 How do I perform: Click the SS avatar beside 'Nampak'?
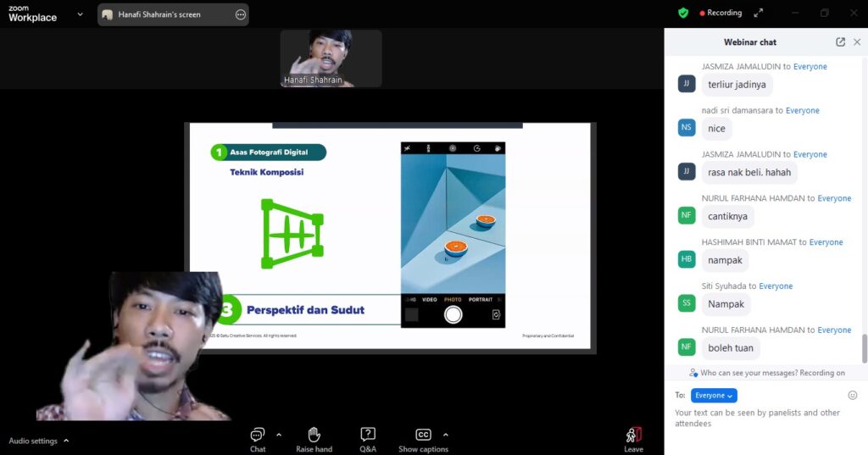pyautogui.click(x=687, y=302)
